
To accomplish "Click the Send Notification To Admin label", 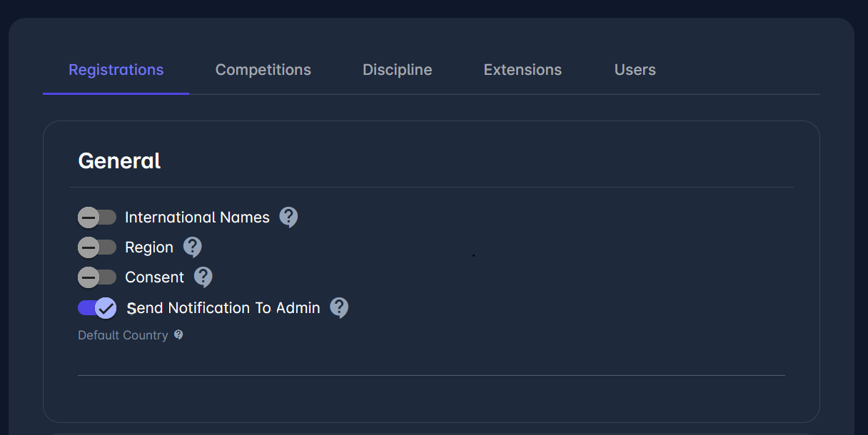I will coord(223,308).
